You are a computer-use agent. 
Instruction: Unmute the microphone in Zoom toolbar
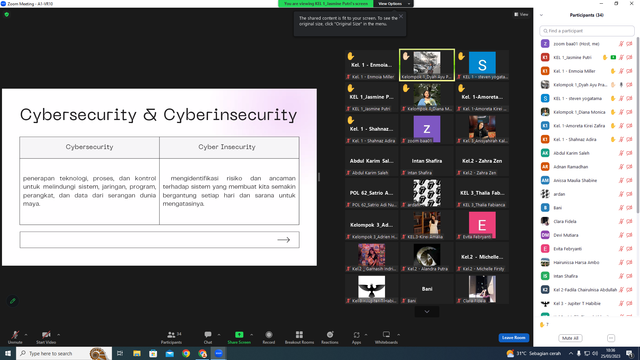(15, 337)
